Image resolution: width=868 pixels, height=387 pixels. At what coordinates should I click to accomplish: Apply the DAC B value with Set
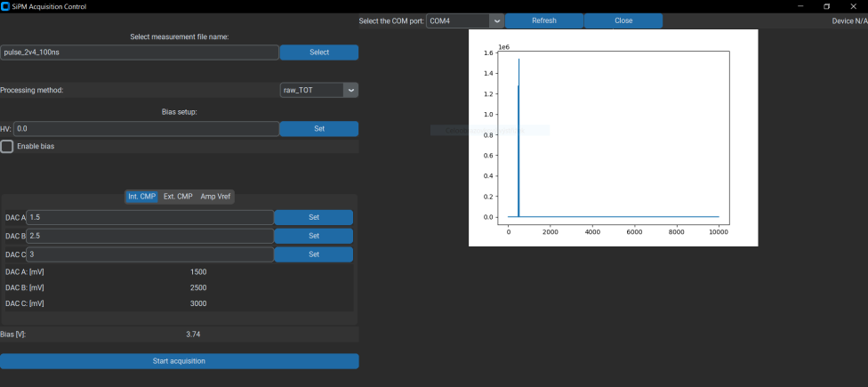click(313, 236)
